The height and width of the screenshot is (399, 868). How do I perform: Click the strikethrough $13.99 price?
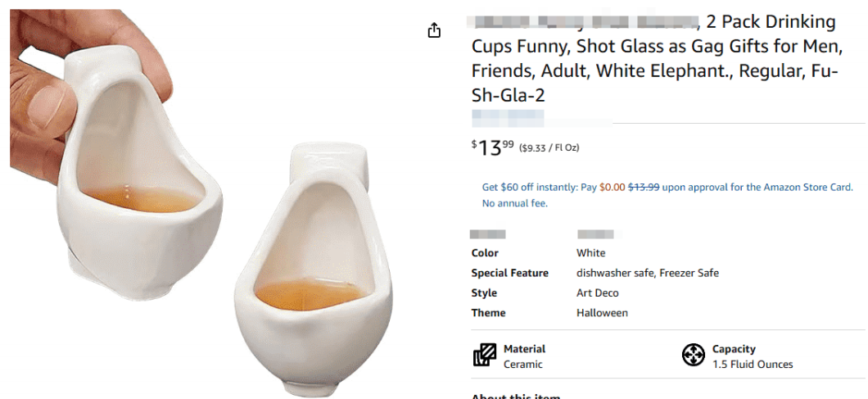point(643,188)
